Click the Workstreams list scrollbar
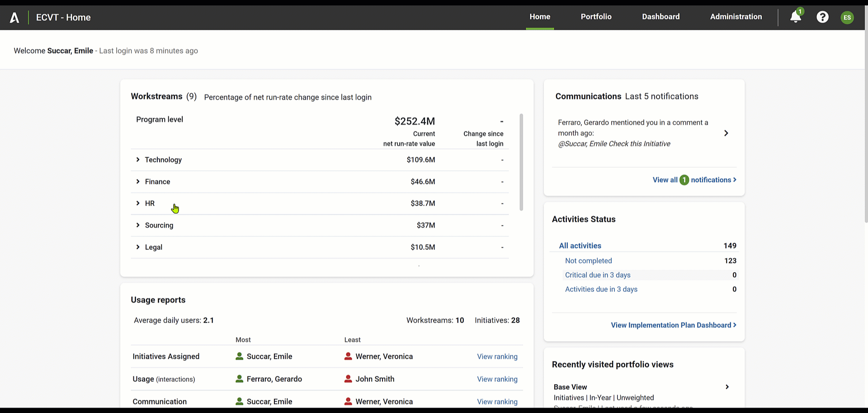 point(521,162)
